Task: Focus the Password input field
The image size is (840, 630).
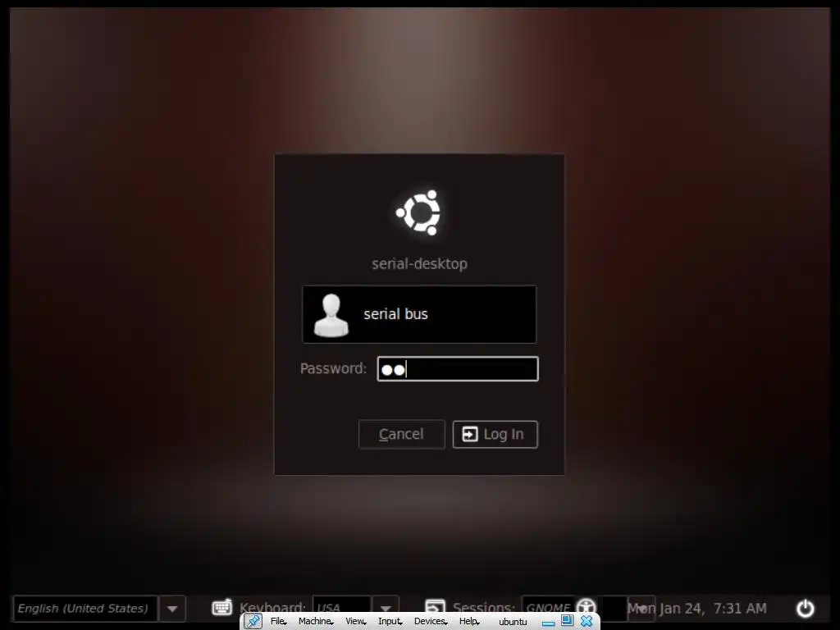Action: pyautogui.click(x=458, y=368)
